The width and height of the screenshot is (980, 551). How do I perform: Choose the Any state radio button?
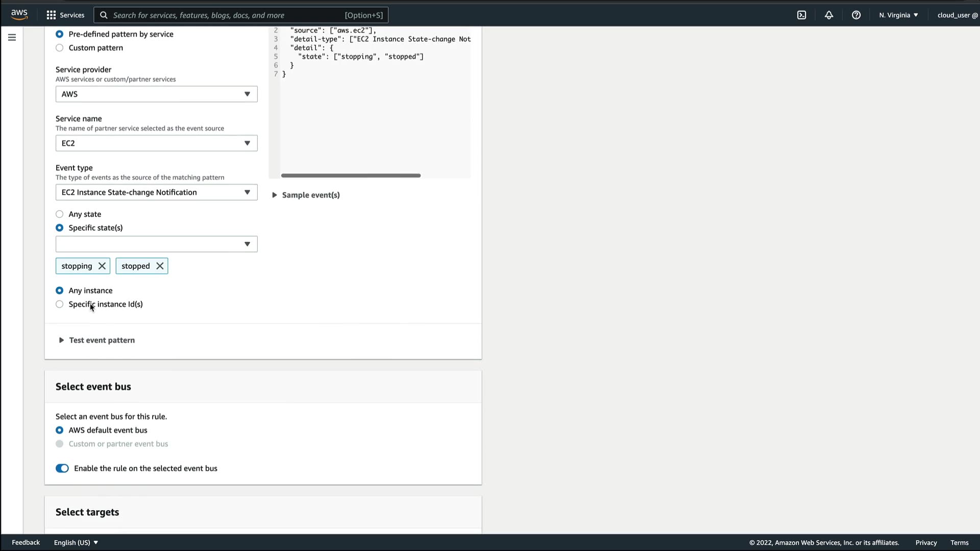pyautogui.click(x=60, y=214)
